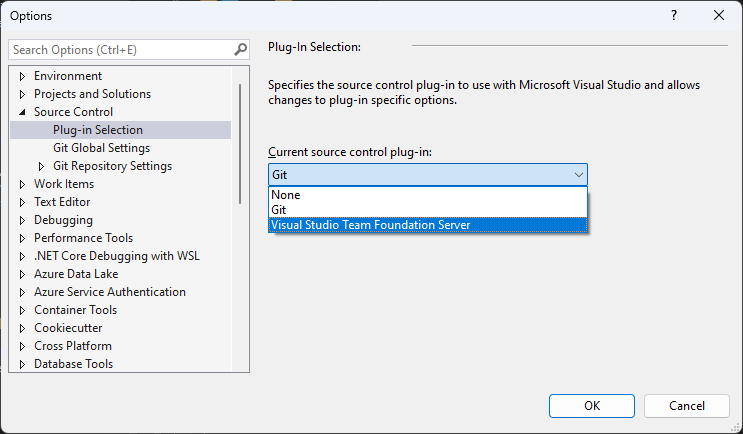Select Work Items category
Viewport: 743px width, 434px height.
(x=64, y=184)
